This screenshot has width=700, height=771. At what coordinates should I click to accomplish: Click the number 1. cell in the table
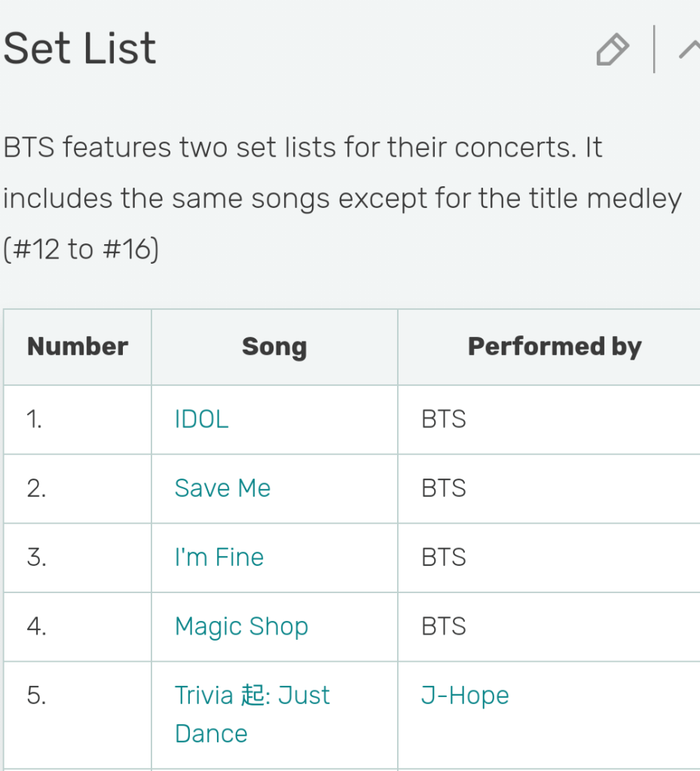[35, 419]
